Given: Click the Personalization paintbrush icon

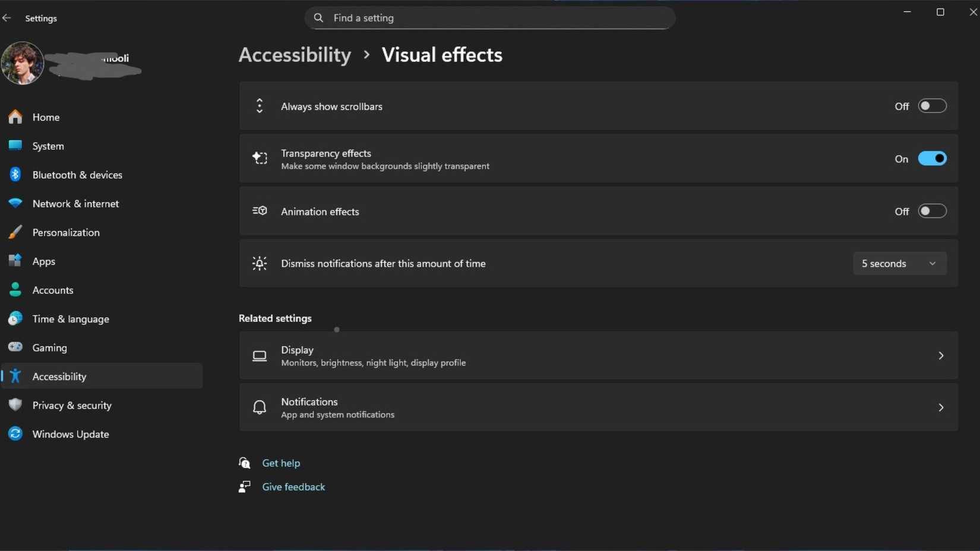Looking at the screenshot, I should 15,232.
